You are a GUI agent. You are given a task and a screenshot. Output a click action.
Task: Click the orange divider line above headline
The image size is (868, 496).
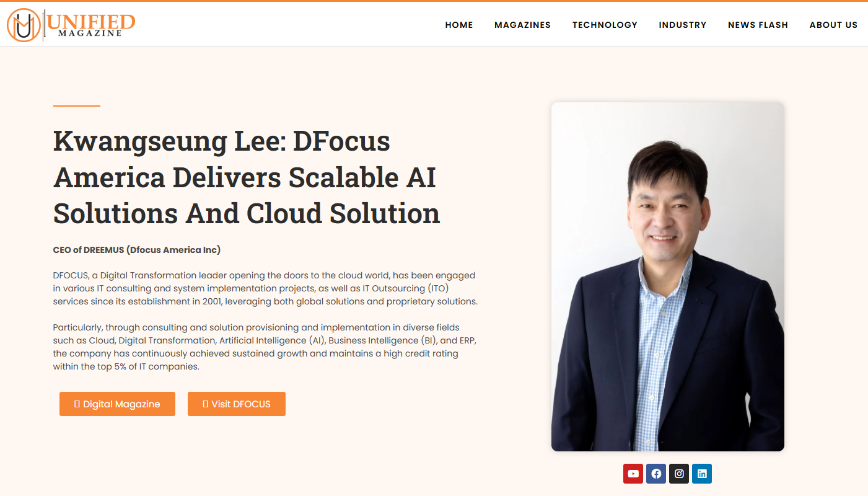point(77,106)
